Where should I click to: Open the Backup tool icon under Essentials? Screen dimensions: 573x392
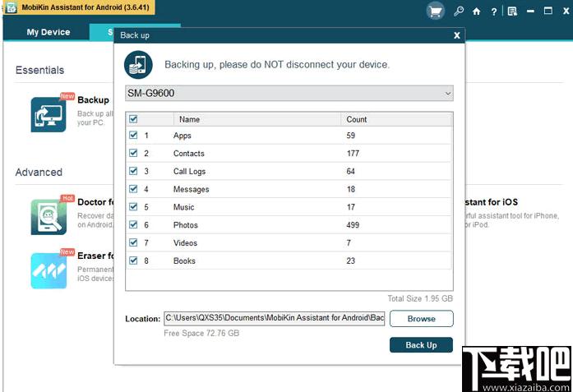pos(49,114)
